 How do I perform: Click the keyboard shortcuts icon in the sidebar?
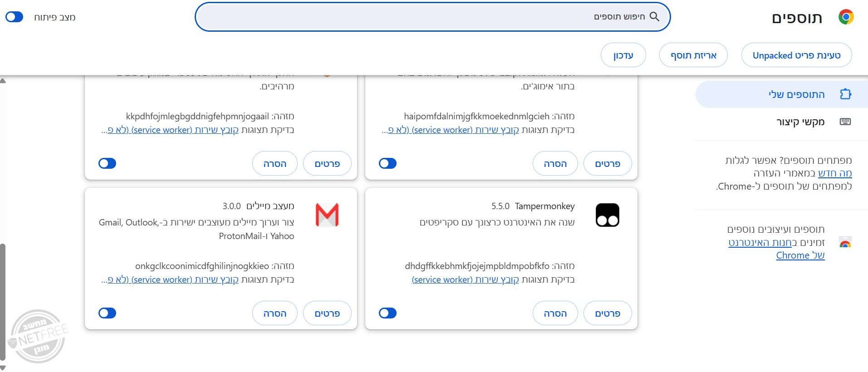[x=845, y=122]
